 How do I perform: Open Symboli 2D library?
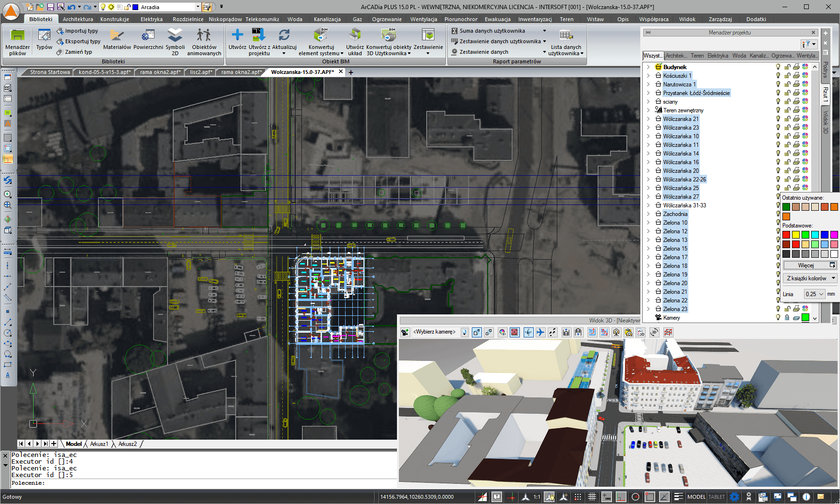175,41
